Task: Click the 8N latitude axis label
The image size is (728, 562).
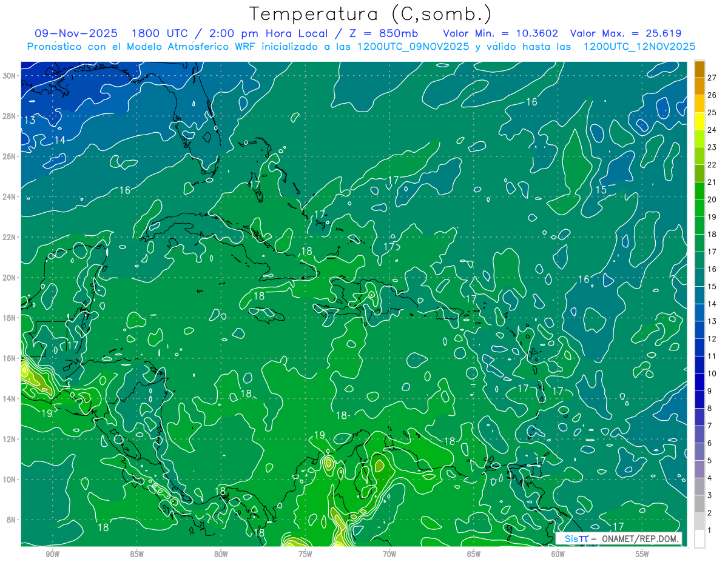Action: [x=12, y=520]
